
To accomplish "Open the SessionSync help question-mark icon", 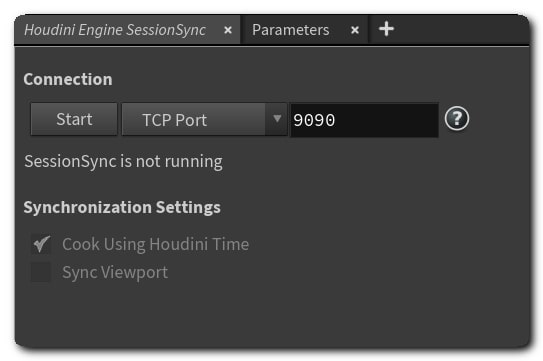I will 457,119.
